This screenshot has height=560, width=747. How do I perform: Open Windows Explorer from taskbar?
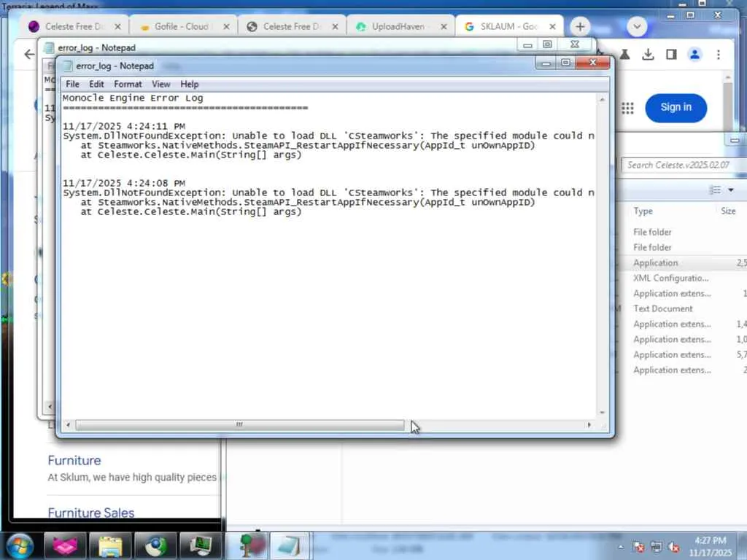pyautogui.click(x=110, y=546)
